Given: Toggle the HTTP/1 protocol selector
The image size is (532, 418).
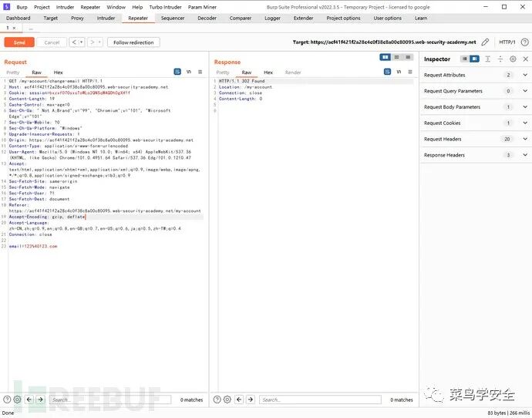Looking at the screenshot, I should click(507, 42).
